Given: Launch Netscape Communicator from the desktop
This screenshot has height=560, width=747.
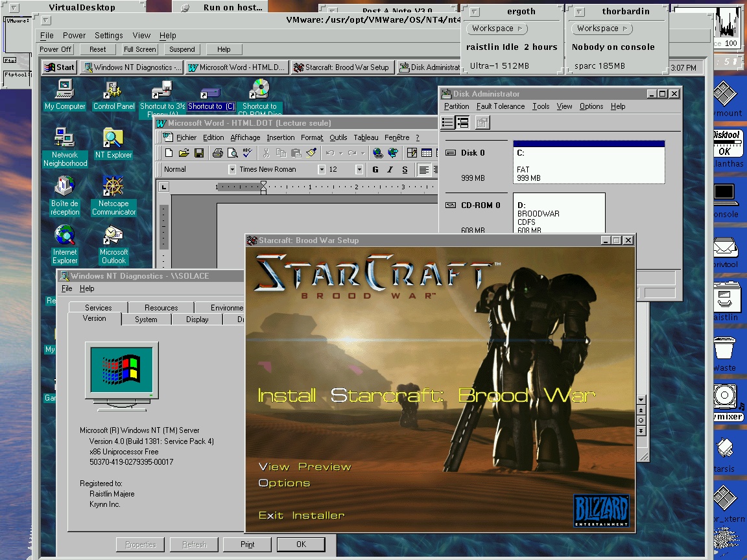Looking at the screenshot, I should pos(114,195).
